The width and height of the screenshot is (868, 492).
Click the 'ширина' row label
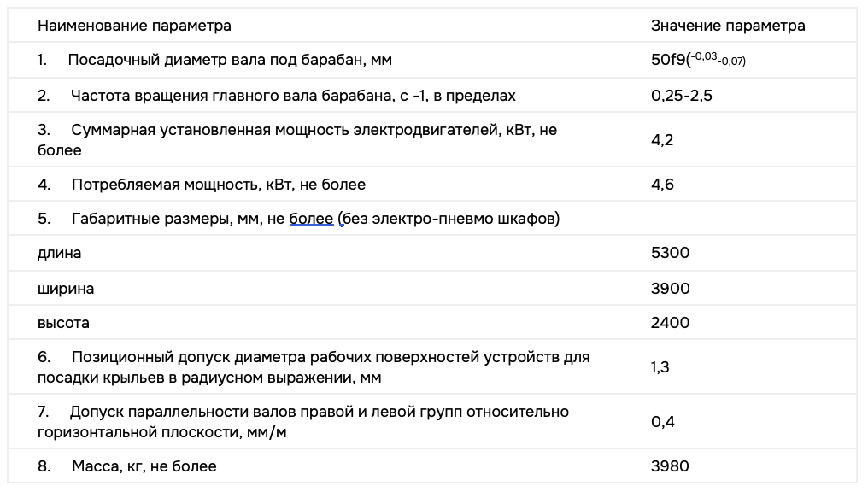[65, 289]
